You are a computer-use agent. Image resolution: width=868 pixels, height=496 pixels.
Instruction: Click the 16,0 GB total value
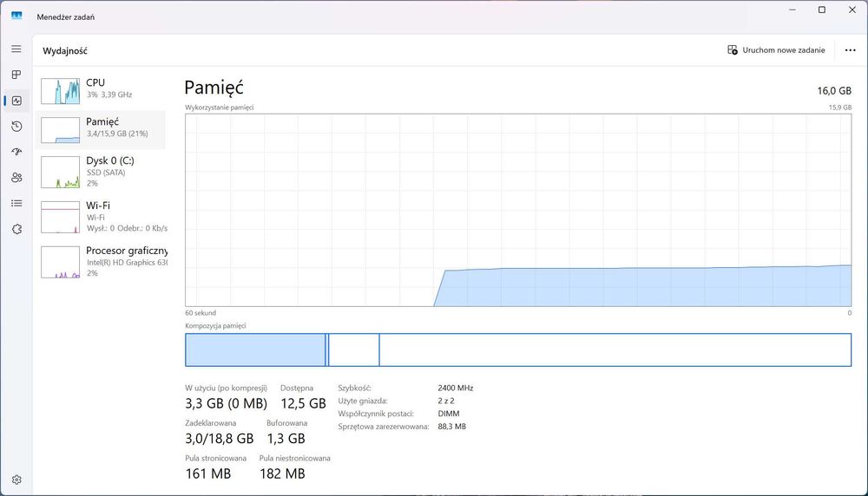click(834, 91)
